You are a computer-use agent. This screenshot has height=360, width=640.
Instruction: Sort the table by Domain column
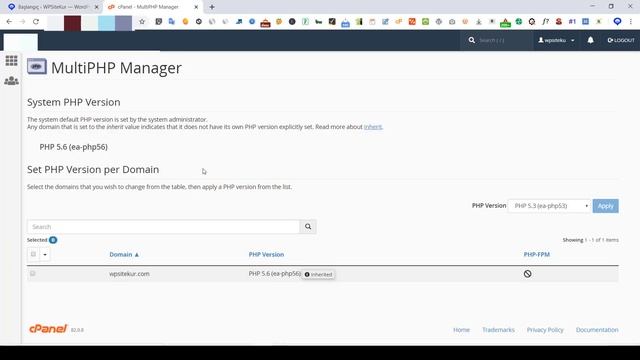124,254
